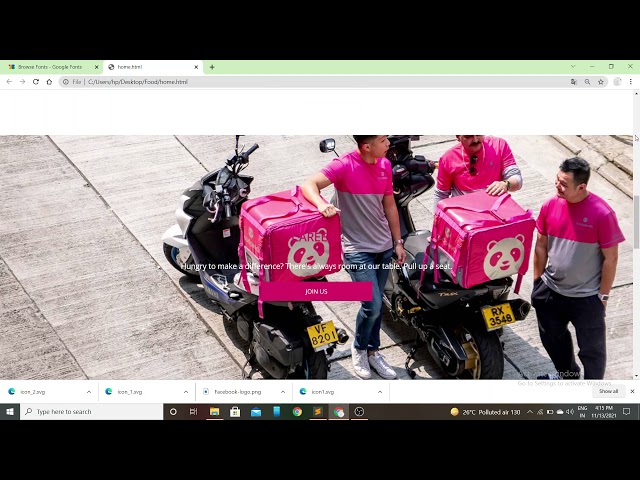Viewport: 640px width, 480px height.
Task: Open downloaded file icon_2.svg
Action: (x=33, y=392)
